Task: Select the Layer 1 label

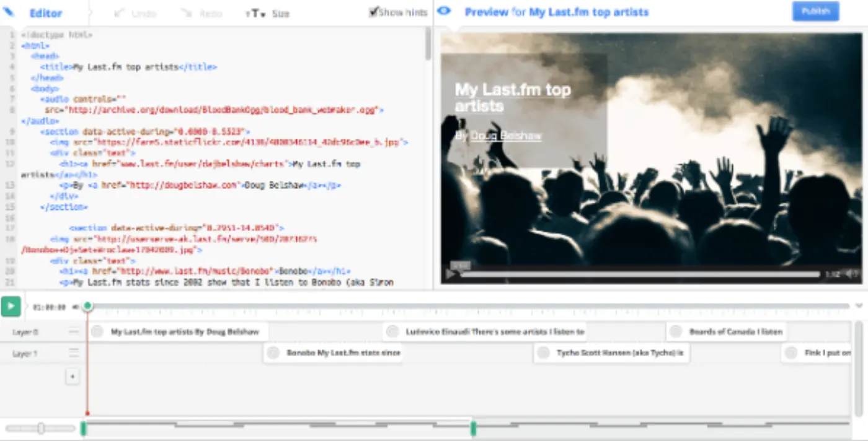Action: pos(25,353)
